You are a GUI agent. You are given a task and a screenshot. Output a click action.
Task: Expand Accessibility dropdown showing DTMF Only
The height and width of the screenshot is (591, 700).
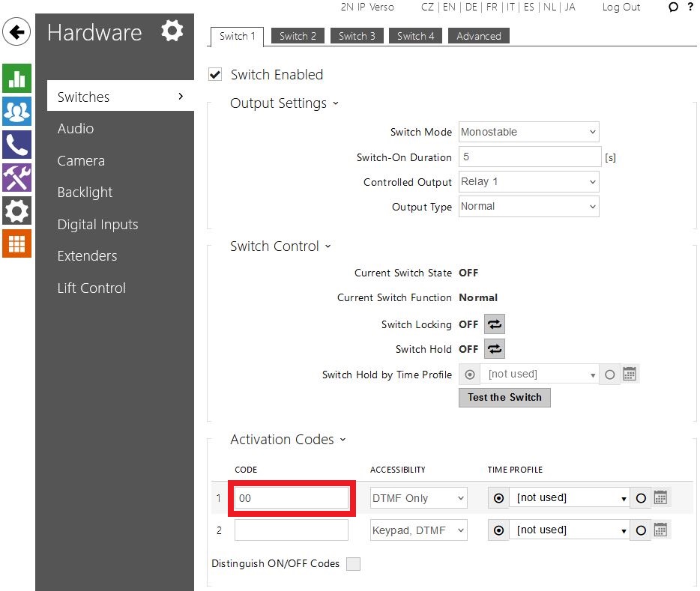[419, 498]
